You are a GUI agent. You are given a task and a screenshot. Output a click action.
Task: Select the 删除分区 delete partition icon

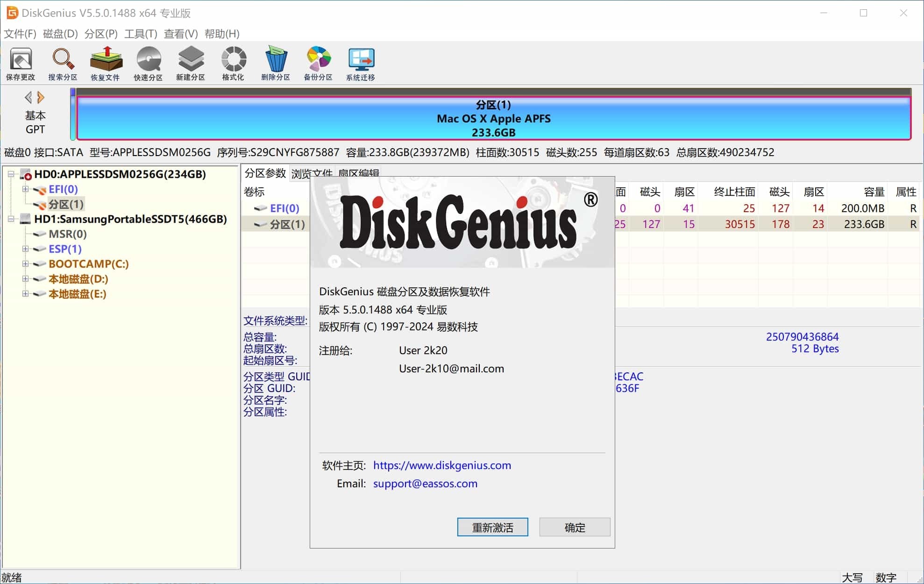tap(276, 63)
